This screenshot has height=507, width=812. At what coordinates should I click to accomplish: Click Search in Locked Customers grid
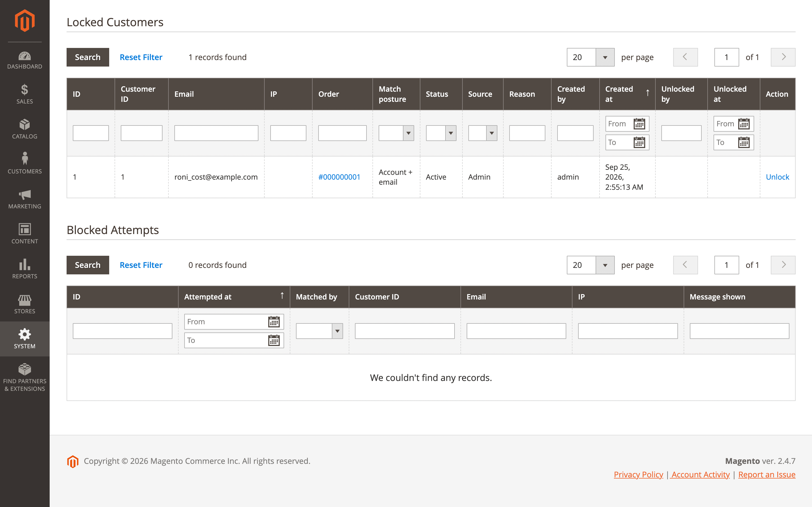pyautogui.click(x=87, y=57)
